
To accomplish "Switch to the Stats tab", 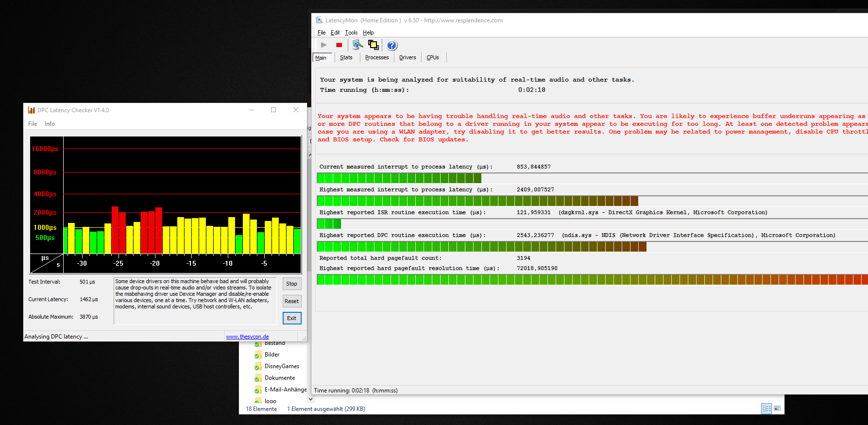I will pos(346,57).
